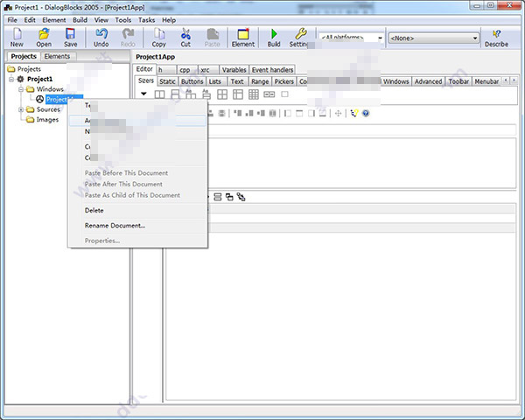
Task: Open the Help menu
Action: [169, 20]
